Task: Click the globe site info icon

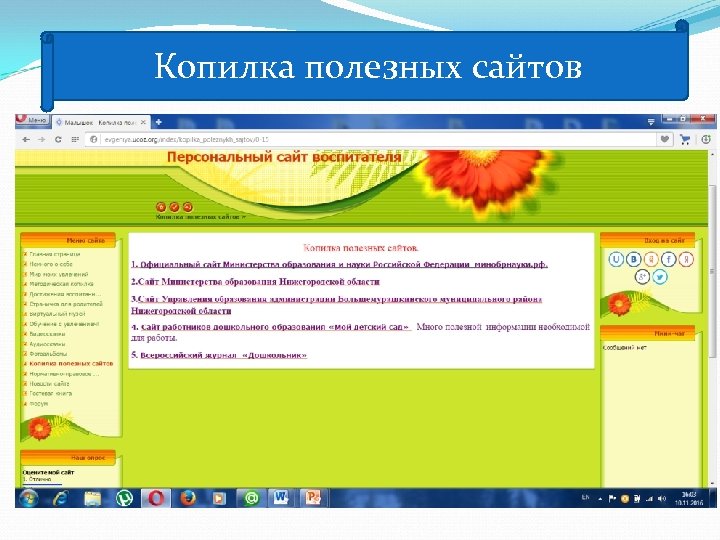Action: pyautogui.click(x=93, y=140)
